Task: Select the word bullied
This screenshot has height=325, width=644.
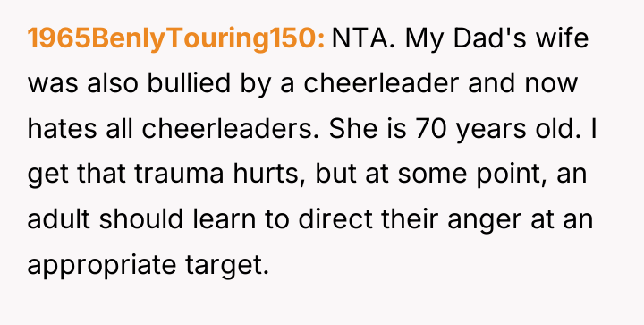Action: (x=189, y=83)
